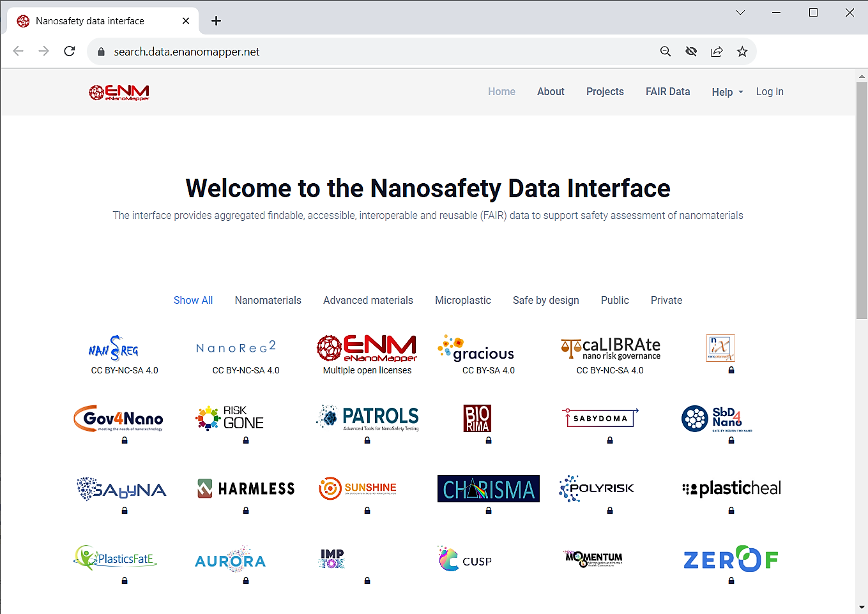868x614 pixels.
Task: Select the Gov4Nano project logo
Action: click(118, 418)
